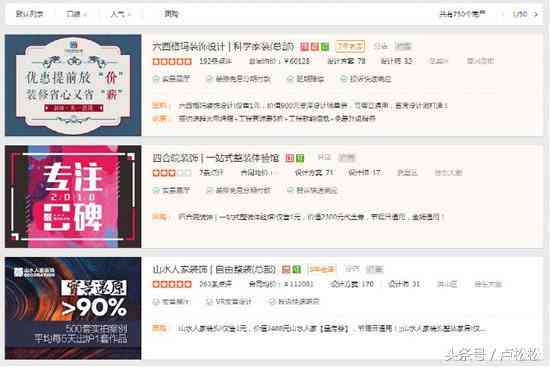550x367 pixels.
Task: Open promo text starting 四合院装饰 一站式
Action: (x=311, y=217)
